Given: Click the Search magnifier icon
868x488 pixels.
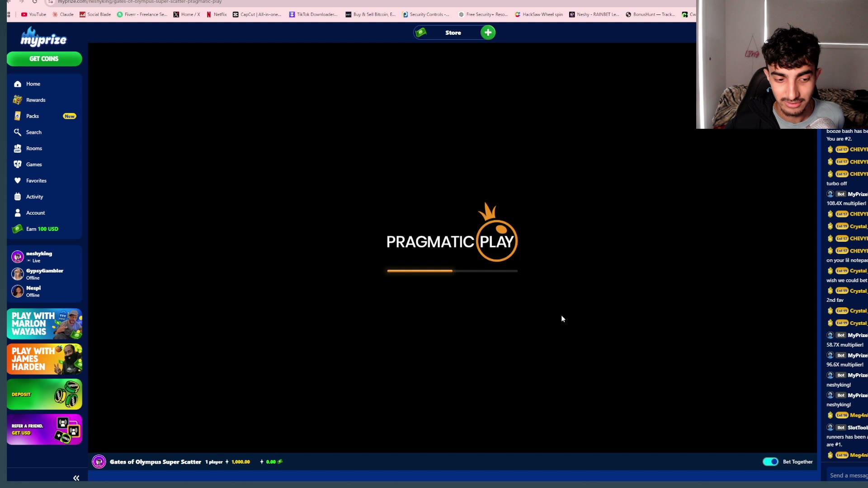Looking at the screenshot, I should point(18,132).
